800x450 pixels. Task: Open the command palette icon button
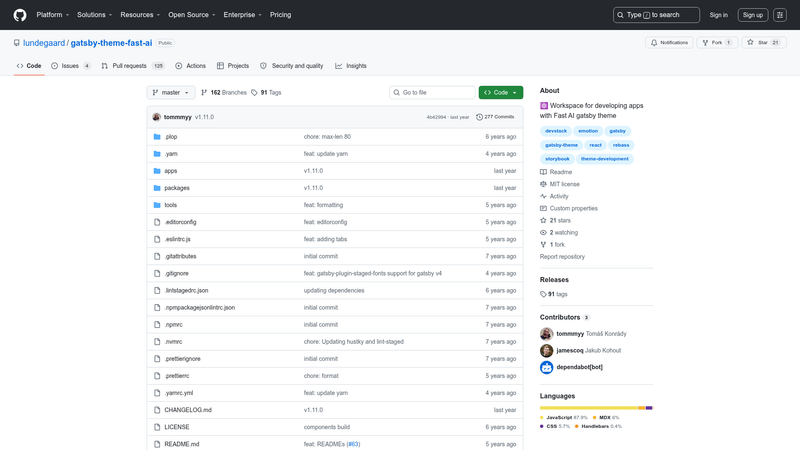coord(780,15)
